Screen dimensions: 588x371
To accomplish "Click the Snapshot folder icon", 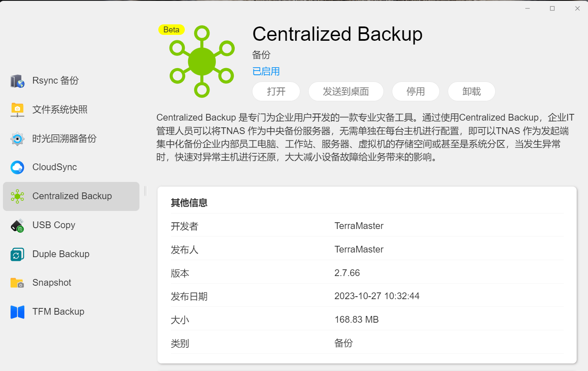I will click(17, 283).
